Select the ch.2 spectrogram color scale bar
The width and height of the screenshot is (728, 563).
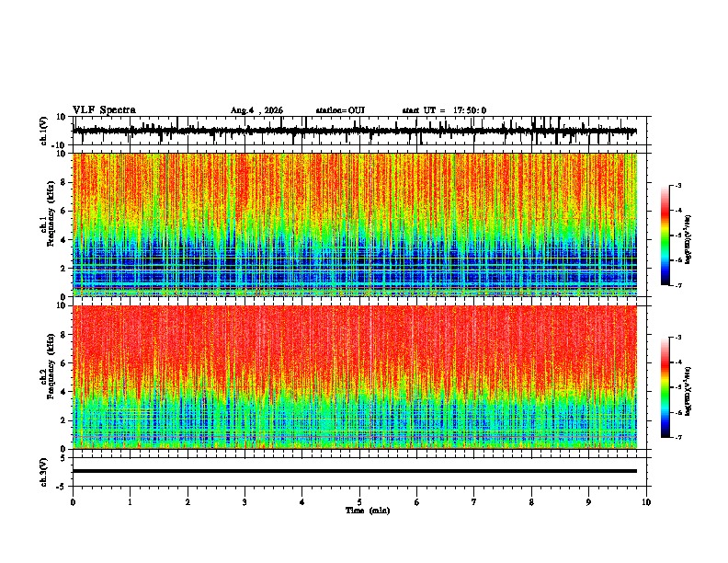click(x=665, y=387)
